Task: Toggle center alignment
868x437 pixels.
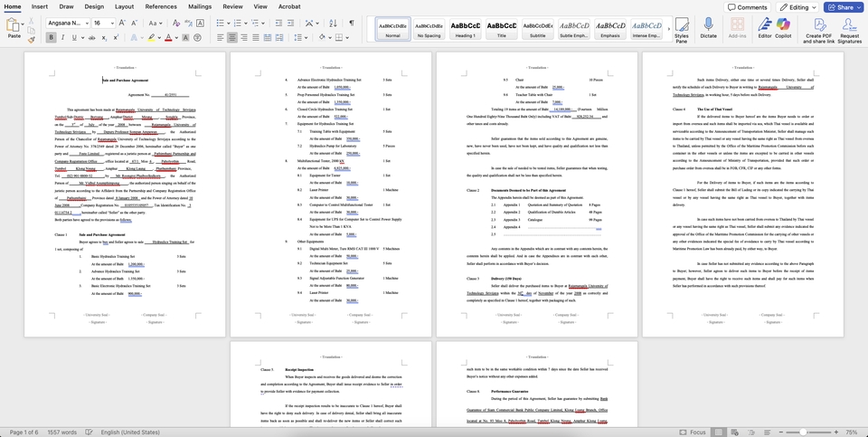Action: [233, 38]
